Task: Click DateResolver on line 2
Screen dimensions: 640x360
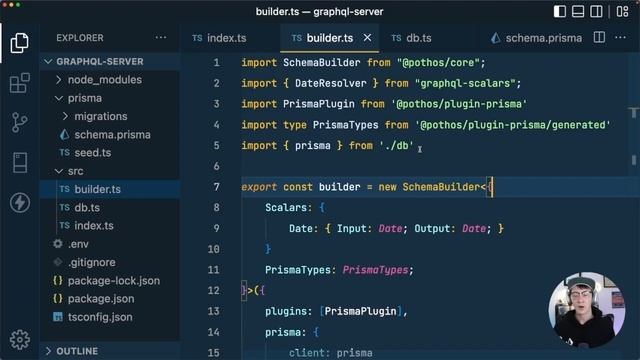Action: (331, 83)
